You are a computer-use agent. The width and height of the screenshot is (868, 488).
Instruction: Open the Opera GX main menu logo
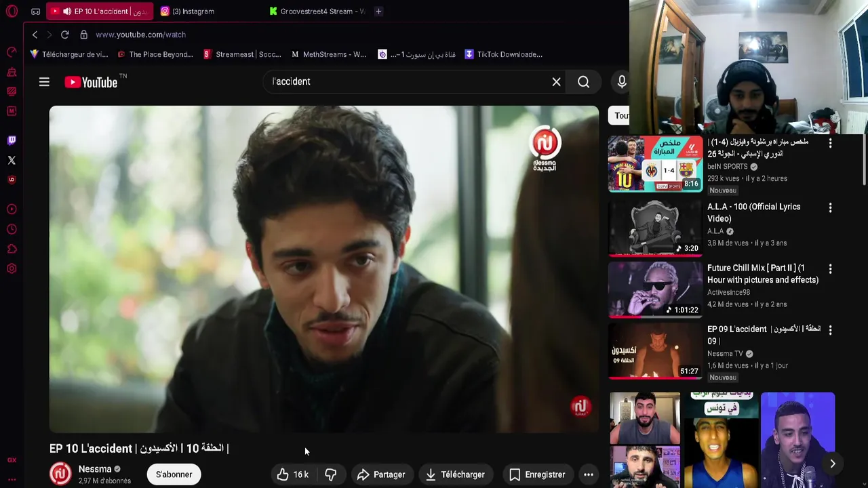12,12
